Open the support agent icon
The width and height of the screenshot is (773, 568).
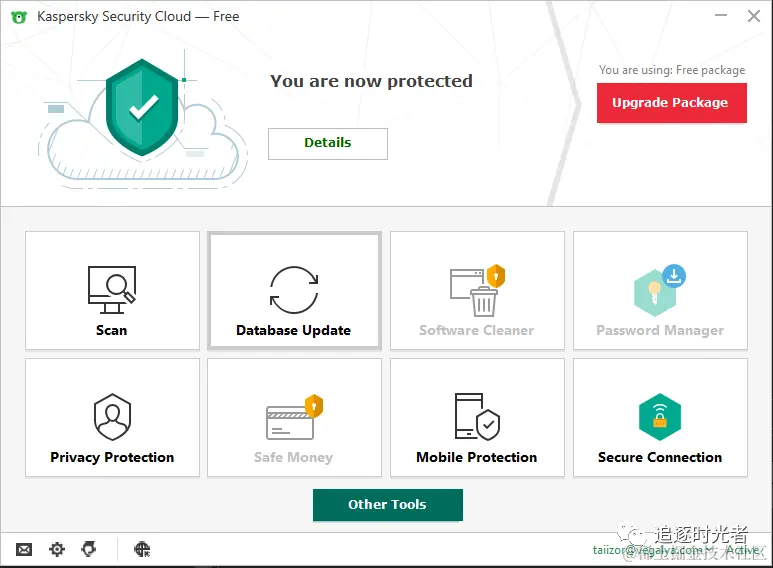click(89, 549)
